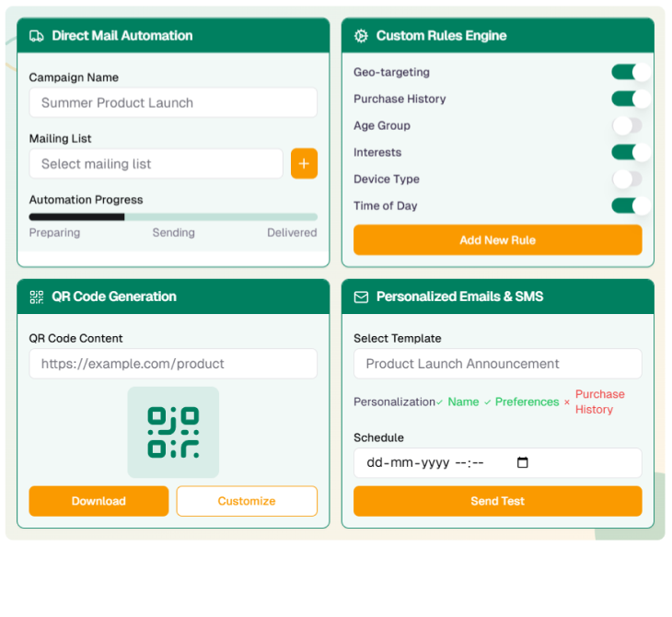Switch off the Time of Day rule
Image resolution: width=672 pixels, height=617 pixels.
pos(631,205)
